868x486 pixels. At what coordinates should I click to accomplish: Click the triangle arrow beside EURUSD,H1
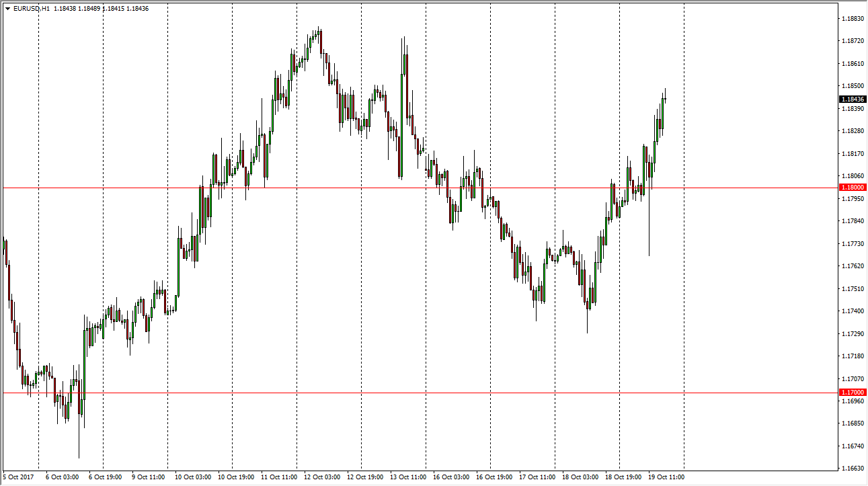pyautogui.click(x=7, y=8)
